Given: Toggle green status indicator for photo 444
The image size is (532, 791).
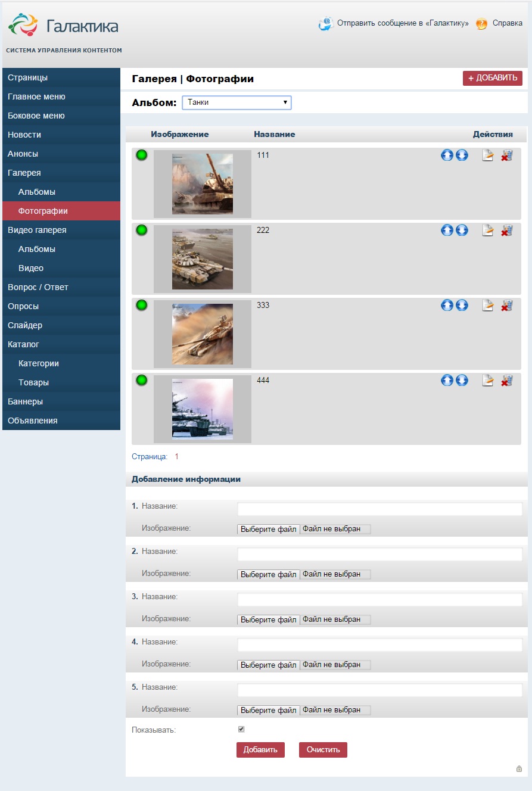Looking at the screenshot, I should (x=141, y=380).
